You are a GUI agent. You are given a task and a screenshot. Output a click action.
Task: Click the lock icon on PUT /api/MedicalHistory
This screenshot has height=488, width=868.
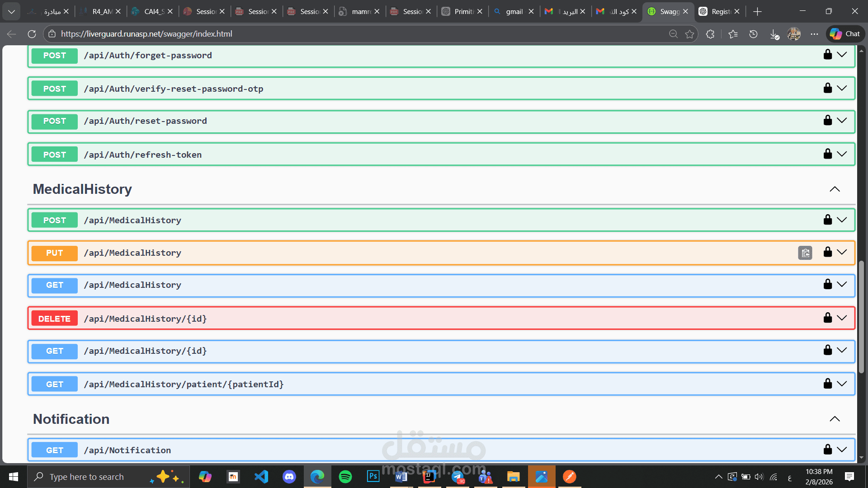click(x=827, y=252)
